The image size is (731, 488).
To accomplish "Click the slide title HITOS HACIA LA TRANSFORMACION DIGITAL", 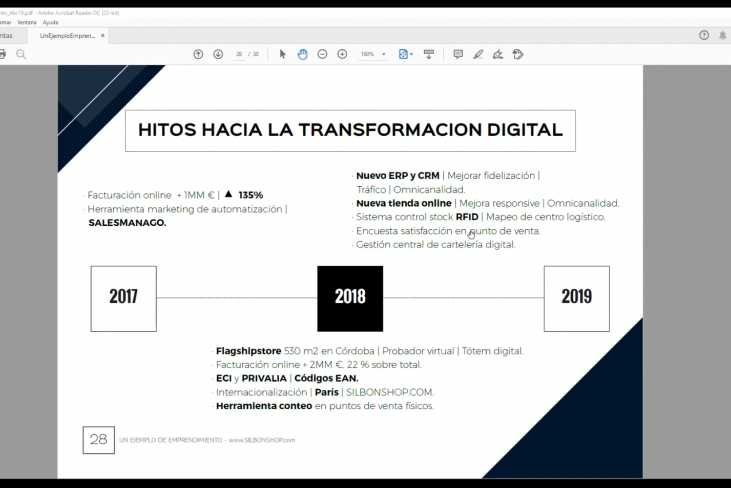I will (x=350, y=130).
